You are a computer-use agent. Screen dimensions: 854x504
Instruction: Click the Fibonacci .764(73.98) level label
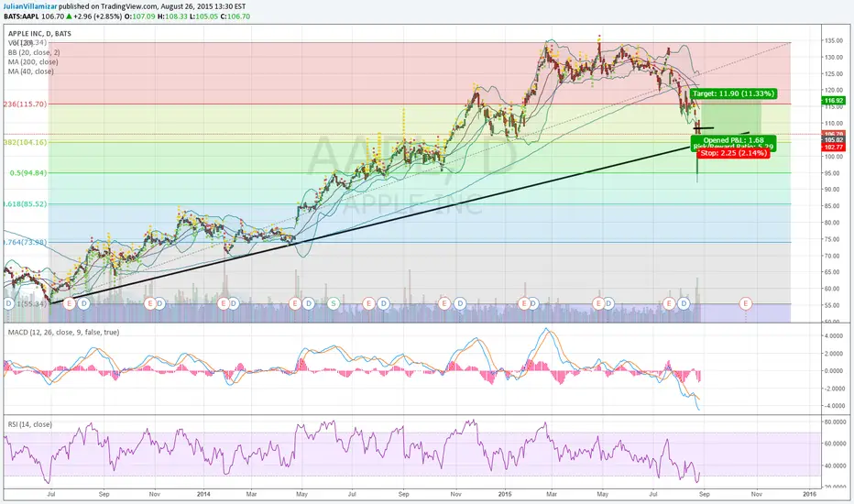point(25,242)
